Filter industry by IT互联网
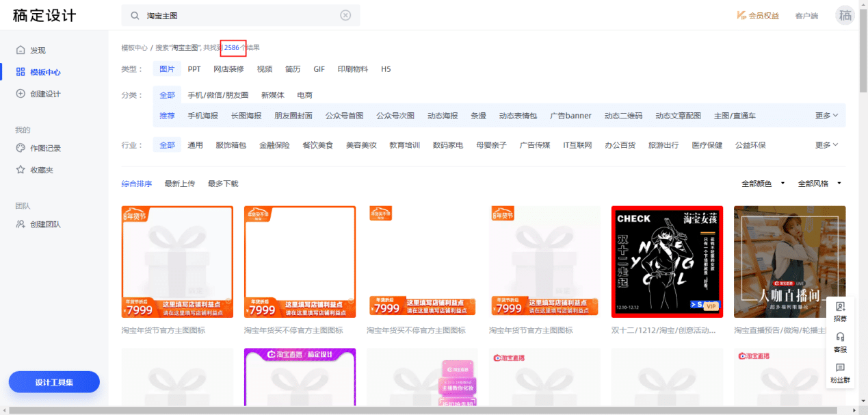The width and height of the screenshot is (868, 415). point(577,145)
